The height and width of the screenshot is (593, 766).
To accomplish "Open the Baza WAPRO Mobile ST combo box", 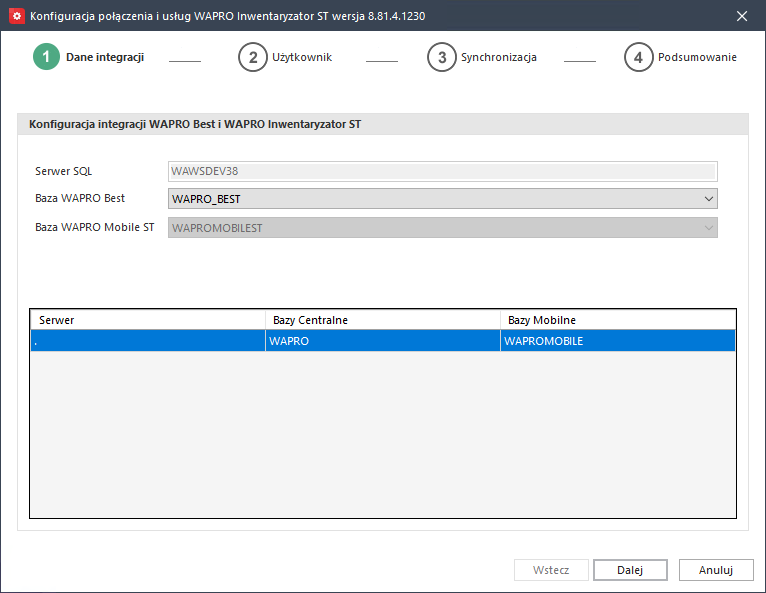I will 443,228.
